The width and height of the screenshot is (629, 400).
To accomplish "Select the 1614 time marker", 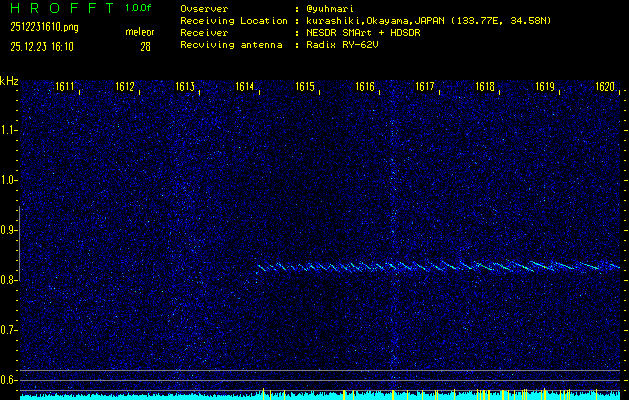I will click(x=245, y=87).
